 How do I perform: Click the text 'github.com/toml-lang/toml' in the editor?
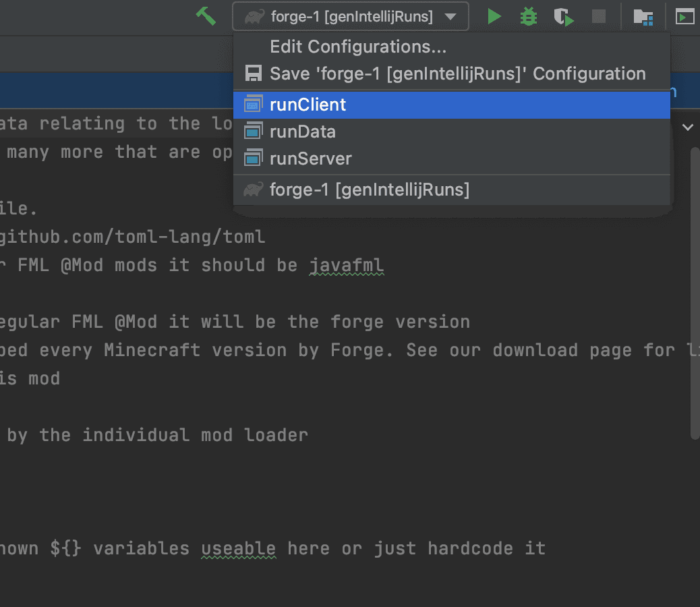pos(132,237)
